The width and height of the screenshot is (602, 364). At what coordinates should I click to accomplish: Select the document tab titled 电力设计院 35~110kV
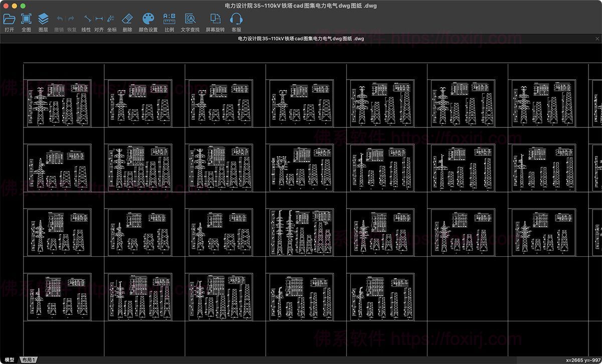pos(301,39)
